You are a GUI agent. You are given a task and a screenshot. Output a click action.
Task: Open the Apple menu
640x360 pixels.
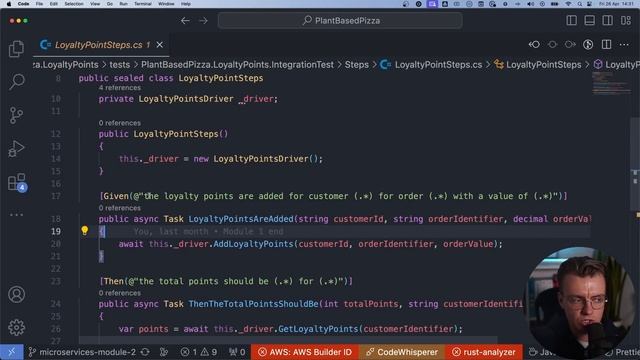point(9,4)
